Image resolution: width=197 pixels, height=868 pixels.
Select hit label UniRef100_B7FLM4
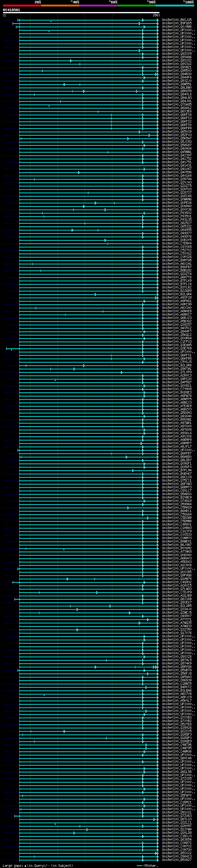177,470
